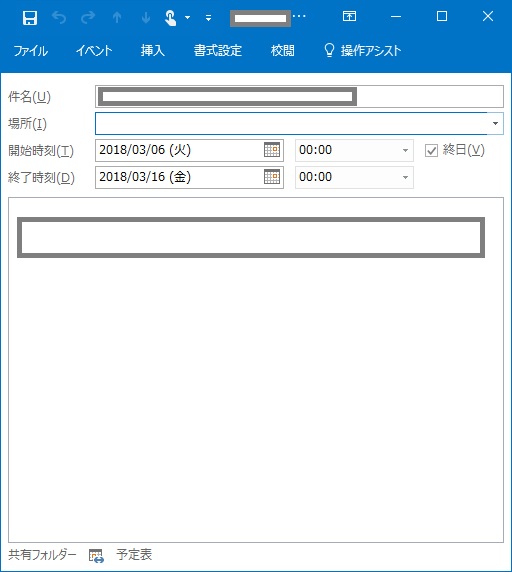Image resolution: width=512 pixels, height=572 pixels.
Task: Click the 共有フォルダー status label
Action: (x=42, y=555)
